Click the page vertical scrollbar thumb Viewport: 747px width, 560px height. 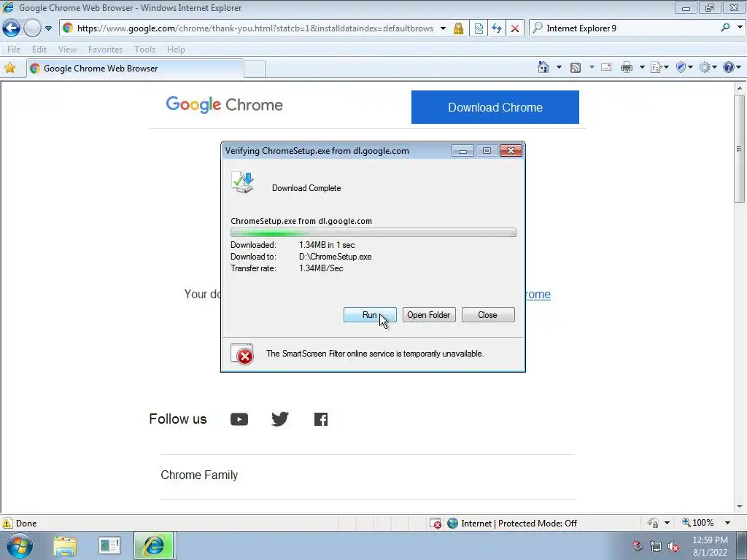pos(740,149)
